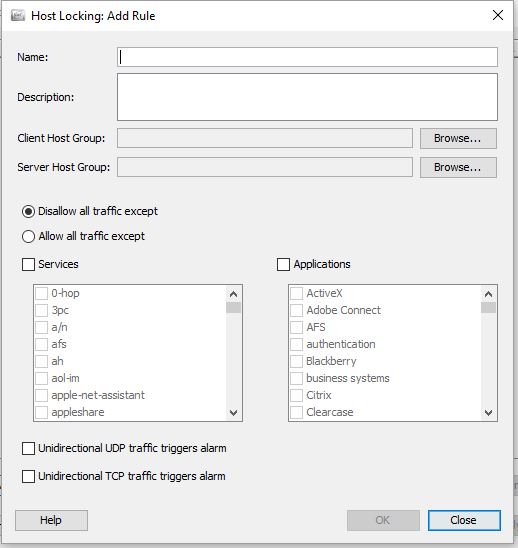The image size is (518, 548).
Task: Click the OK button
Action: click(383, 520)
